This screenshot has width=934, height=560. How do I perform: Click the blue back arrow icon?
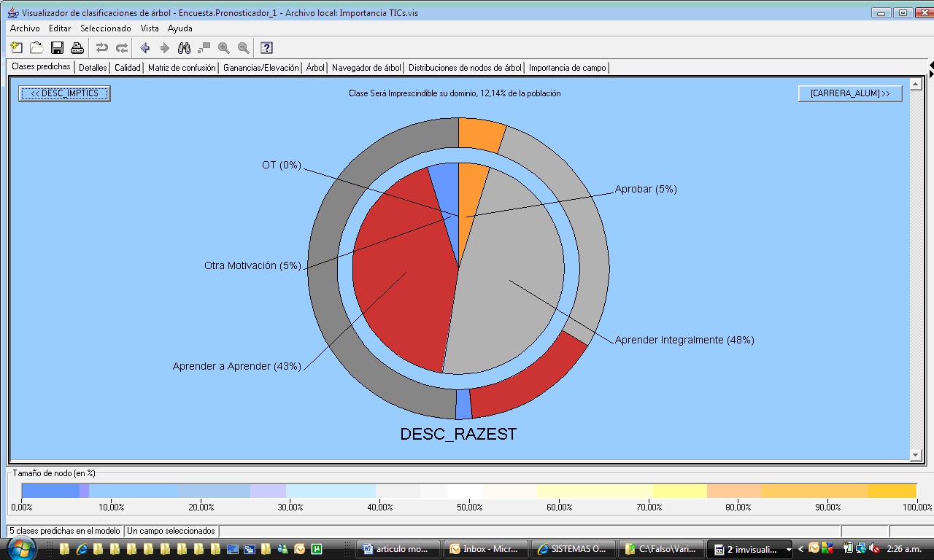pos(144,48)
